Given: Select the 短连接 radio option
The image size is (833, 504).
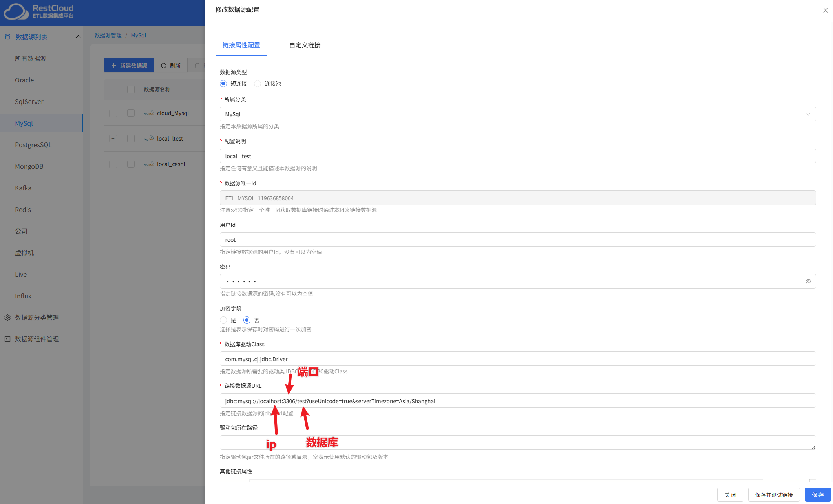Looking at the screenshot, I should pyautogui.click(x=223, y=84).
